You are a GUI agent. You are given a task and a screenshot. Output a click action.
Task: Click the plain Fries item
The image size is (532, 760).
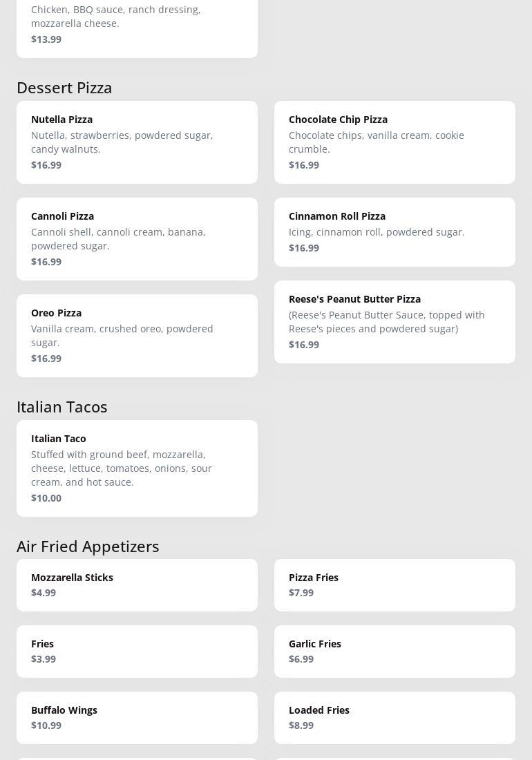(x=137, y=651)
